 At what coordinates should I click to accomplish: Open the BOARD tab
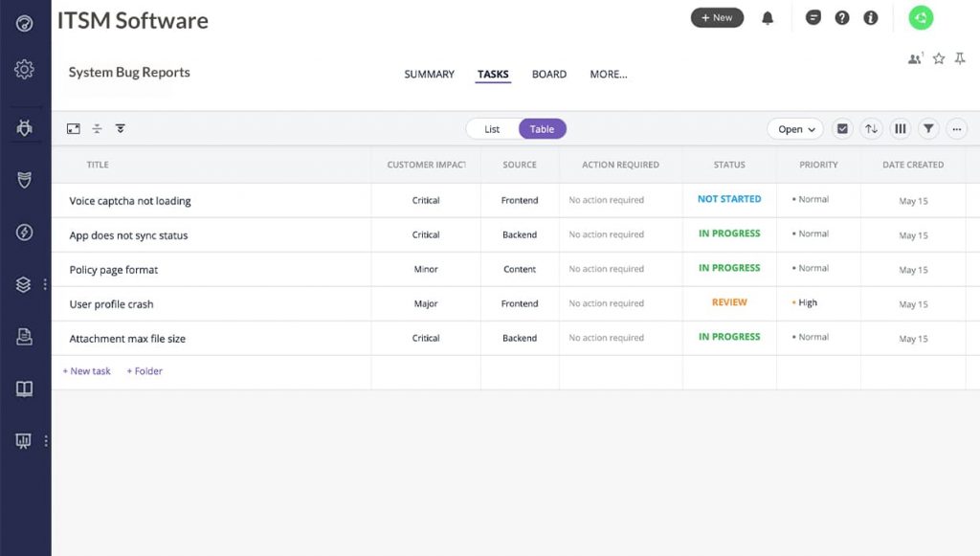(549, 75)
